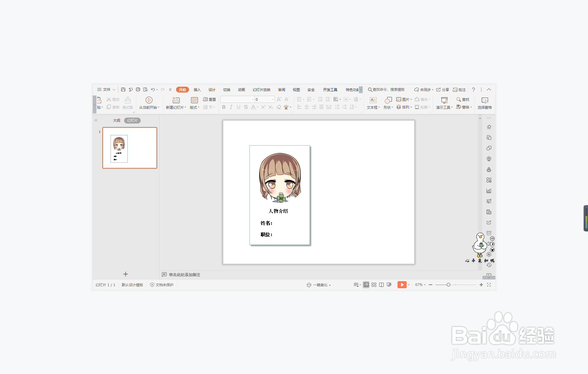Open the shapes (形状) tool
Screen dimensions: 588x374
[388, 100]
